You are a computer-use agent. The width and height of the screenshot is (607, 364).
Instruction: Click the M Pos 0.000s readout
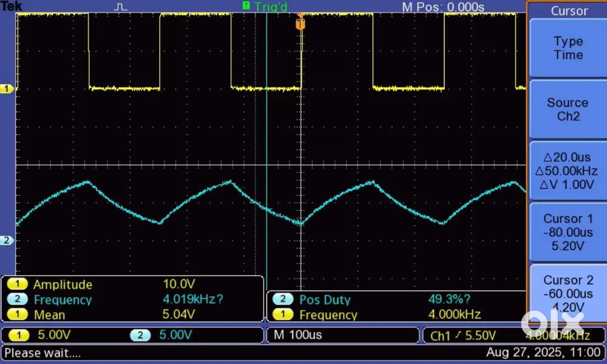tap(443, 7)
